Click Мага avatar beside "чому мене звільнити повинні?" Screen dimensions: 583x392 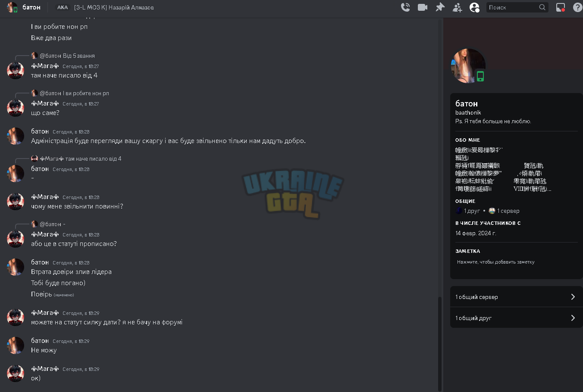coord(16,202)
